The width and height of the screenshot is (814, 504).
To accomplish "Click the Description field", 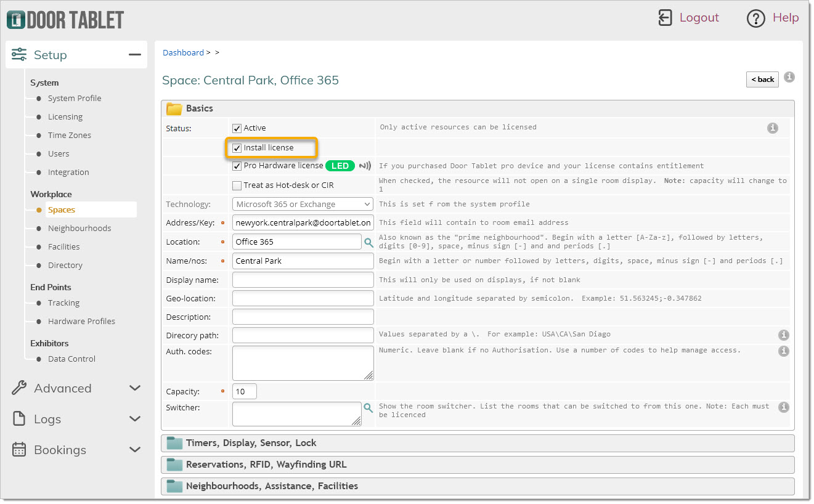I will tap(303, 317).
